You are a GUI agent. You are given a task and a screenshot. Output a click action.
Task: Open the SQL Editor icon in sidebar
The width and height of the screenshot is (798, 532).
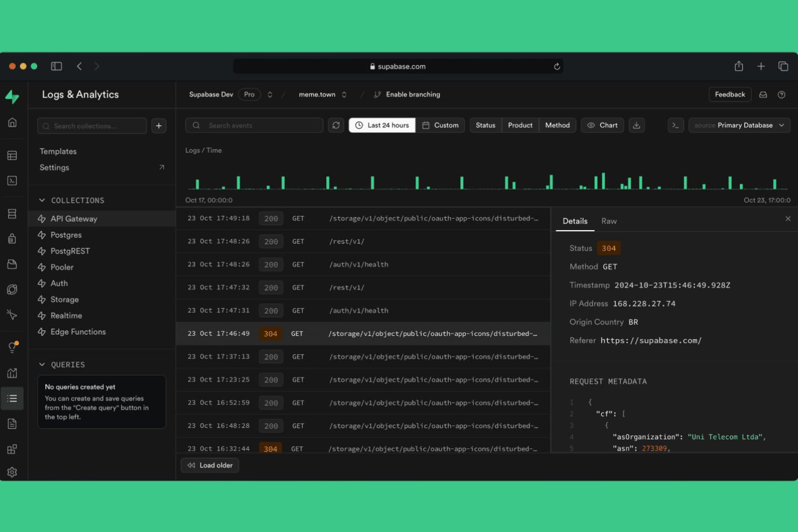(x=12, y=181)
